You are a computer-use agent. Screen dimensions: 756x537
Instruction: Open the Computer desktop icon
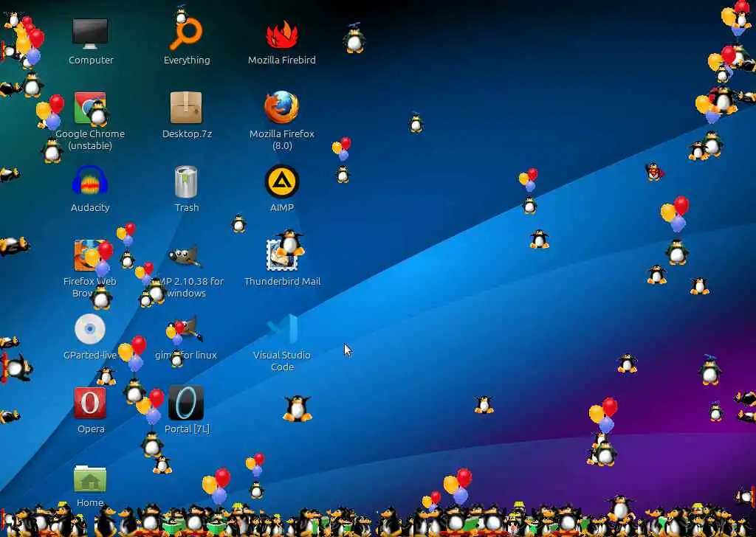click(90, 34)
